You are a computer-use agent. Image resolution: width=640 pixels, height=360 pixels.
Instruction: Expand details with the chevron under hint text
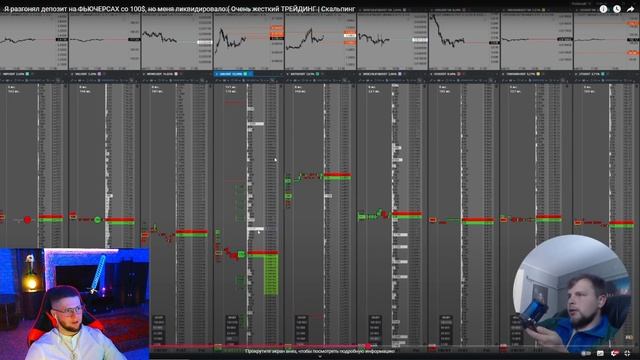(x=320, y=357)
